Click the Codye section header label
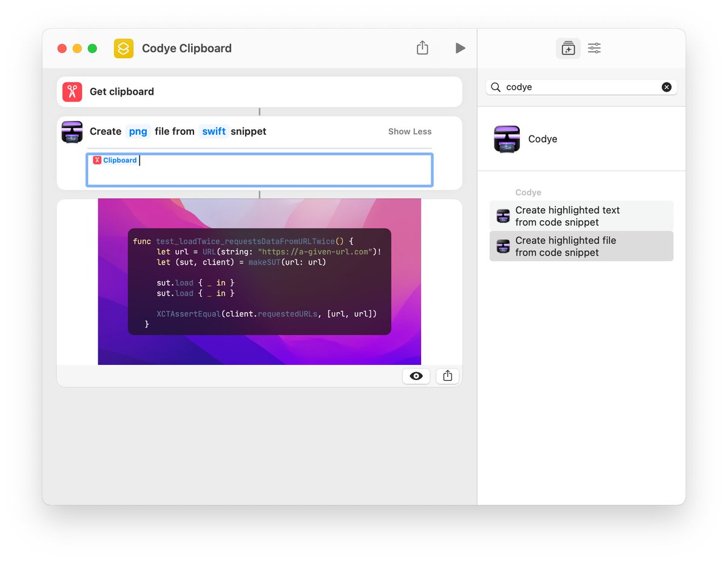The height and width of the screenshot is (561, 728). click(528, 192)
